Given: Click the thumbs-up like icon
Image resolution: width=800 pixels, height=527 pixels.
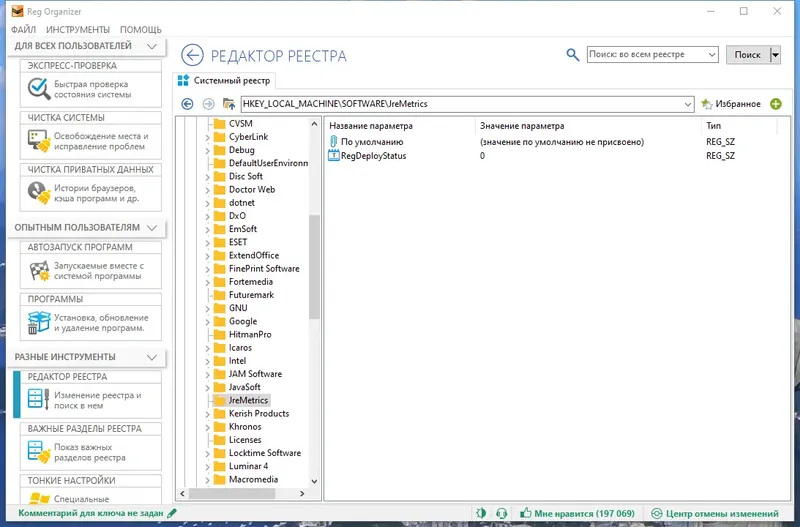Looking at the screenshot, I should point(526,513).
